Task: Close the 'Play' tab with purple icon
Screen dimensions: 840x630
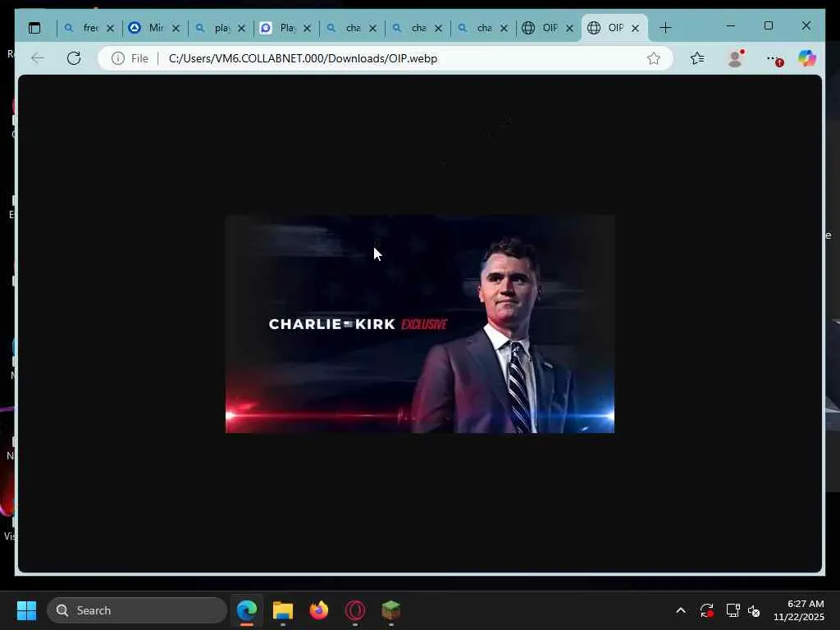Action: 307,28
